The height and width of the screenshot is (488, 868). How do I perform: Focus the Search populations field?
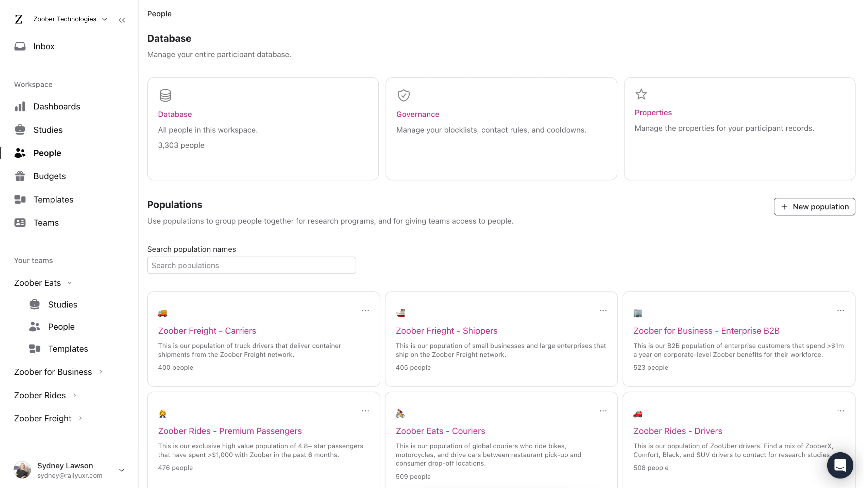251,265
